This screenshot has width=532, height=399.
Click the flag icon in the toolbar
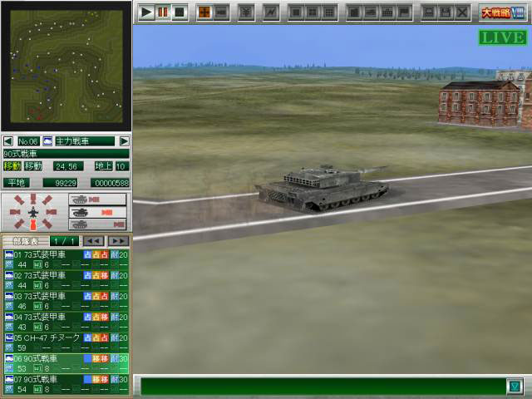tap(404, 12)
